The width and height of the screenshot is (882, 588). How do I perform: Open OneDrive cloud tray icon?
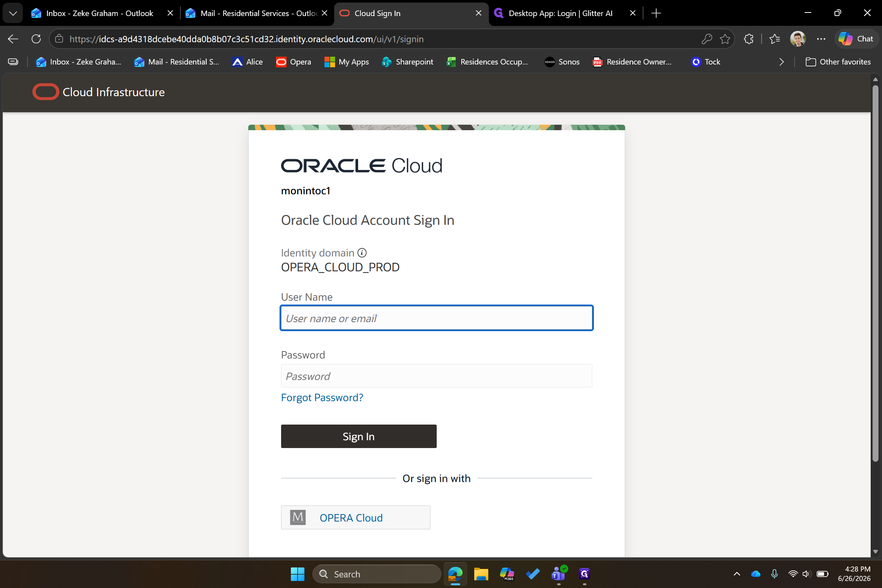[756, 574]
